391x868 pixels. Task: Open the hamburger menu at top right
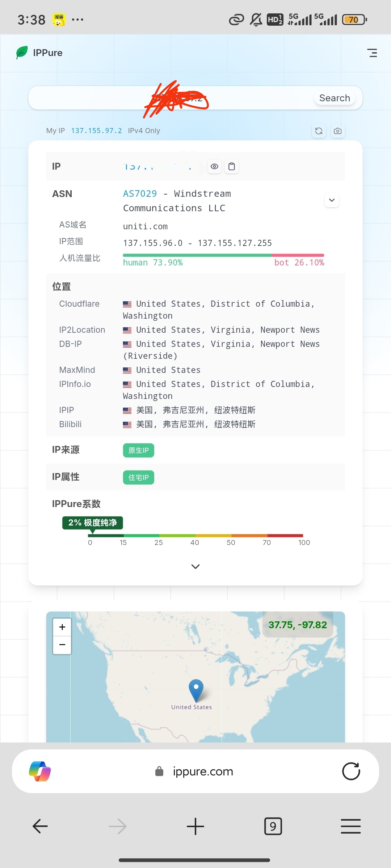pos(372,53)
